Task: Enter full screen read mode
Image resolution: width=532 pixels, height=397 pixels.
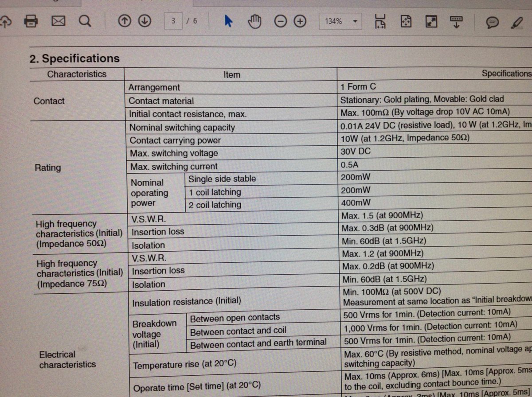Action: pyautogui.click(x=431, y=21)
